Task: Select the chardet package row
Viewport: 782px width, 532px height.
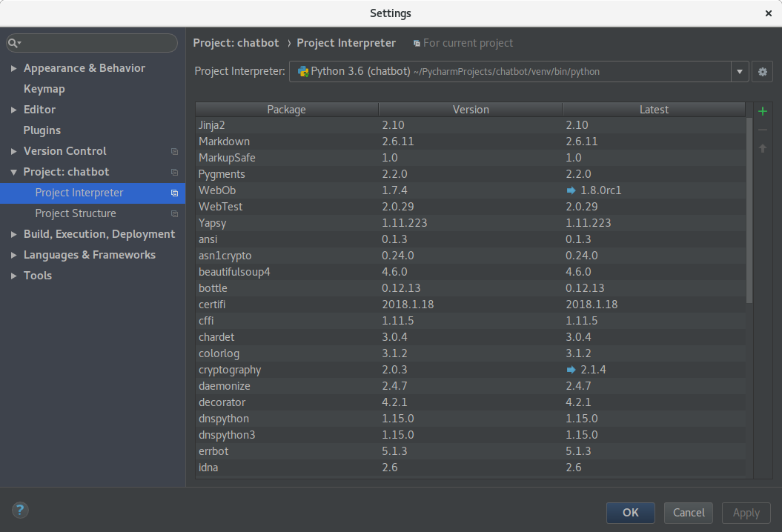Action: coord(470,338)
